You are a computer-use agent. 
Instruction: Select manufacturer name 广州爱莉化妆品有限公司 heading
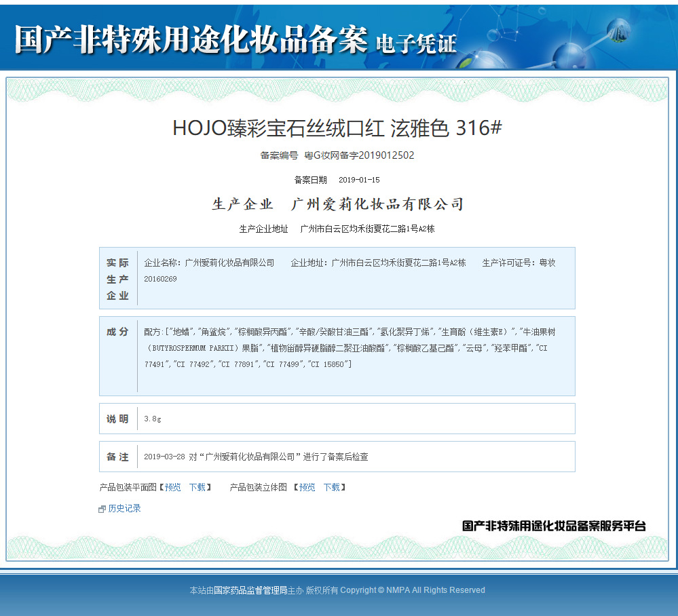[377, 204]
